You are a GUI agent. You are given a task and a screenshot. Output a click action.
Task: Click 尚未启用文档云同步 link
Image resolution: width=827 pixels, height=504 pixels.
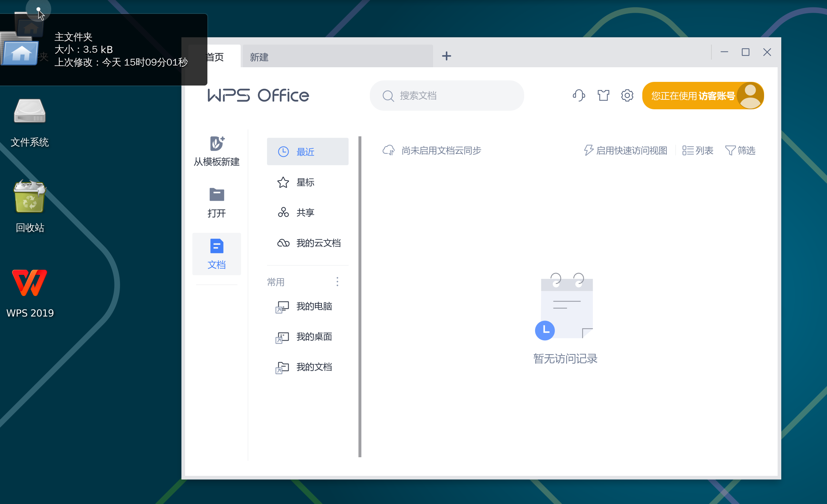click(441, 150)
